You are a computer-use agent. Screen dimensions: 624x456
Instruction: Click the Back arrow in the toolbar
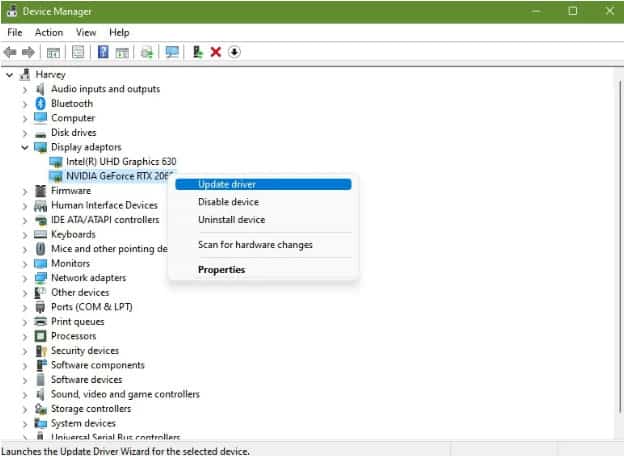(10, 52)
